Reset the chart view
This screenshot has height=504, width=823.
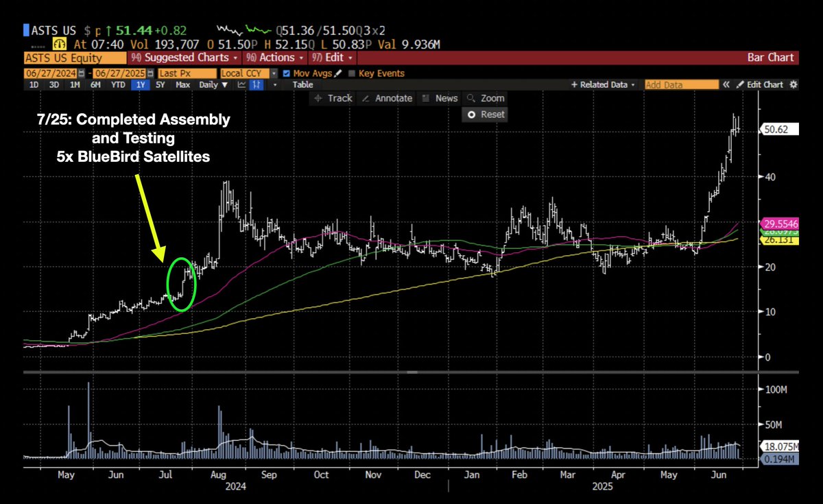pos(486,115)
